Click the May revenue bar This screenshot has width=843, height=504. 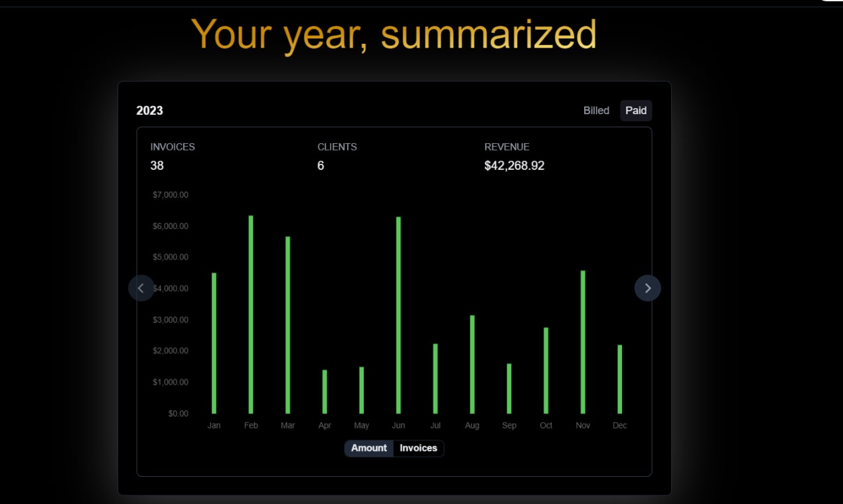(362, 390)
